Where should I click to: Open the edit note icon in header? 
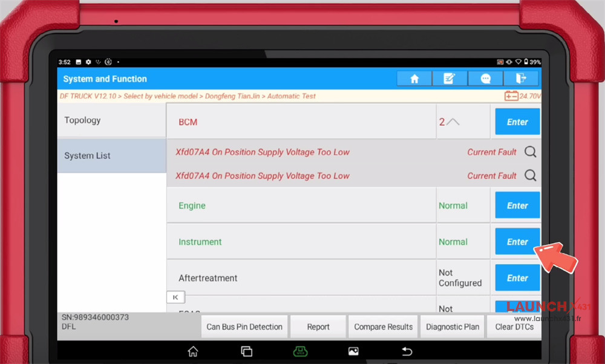(x=450, y=79)
